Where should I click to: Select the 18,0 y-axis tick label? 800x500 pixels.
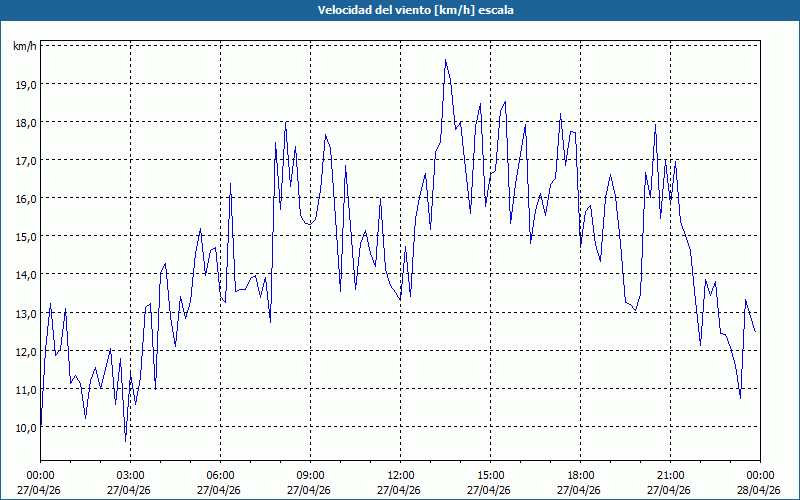coord(25,123)
